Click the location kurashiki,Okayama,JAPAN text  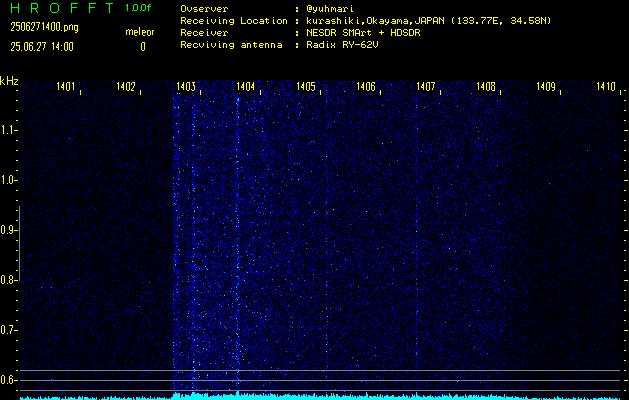tap(376, 21)
